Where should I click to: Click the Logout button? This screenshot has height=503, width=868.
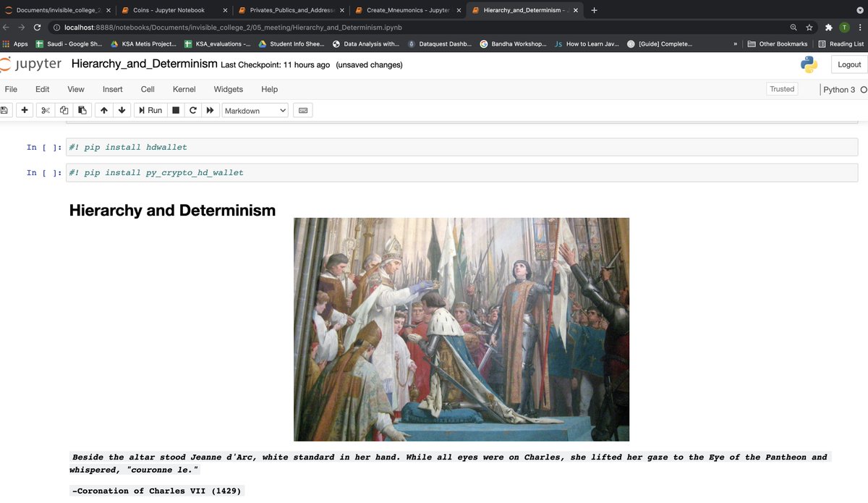coord(849,64)
